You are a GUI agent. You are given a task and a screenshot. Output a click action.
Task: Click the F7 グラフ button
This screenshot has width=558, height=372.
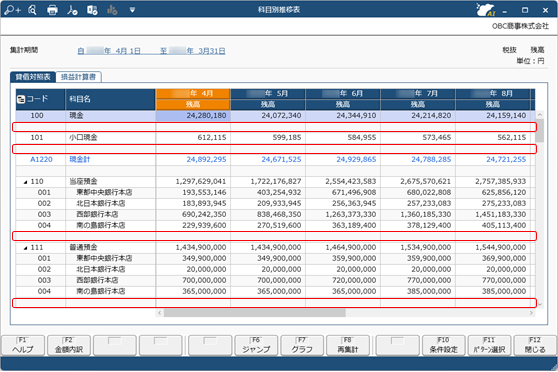pos(302,345)
